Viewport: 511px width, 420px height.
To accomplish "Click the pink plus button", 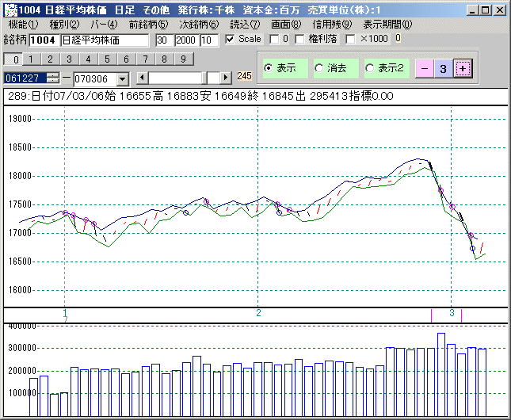I will [x=463, y=69].
